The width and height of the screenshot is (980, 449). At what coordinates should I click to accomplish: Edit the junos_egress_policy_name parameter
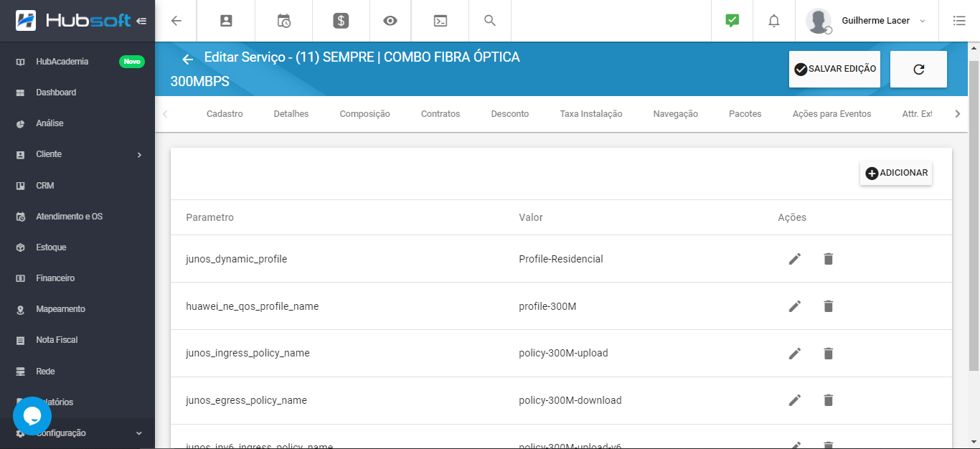(795, 400)
